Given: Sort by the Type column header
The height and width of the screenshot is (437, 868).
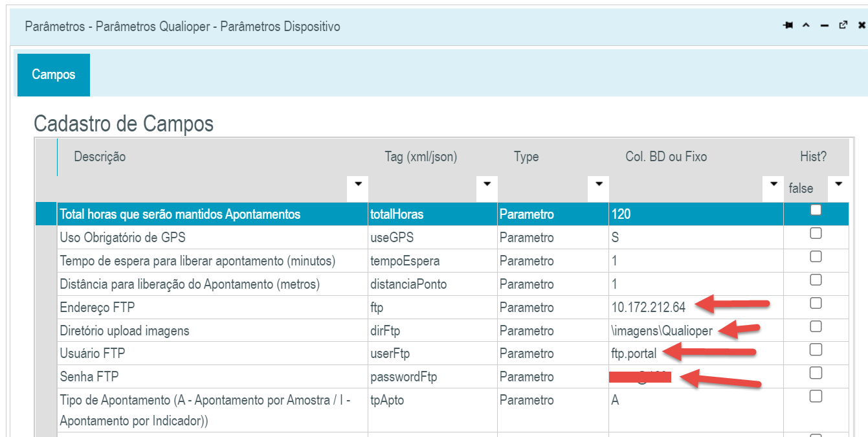Looking at the screenshot, I should click(x=526, y=157).
